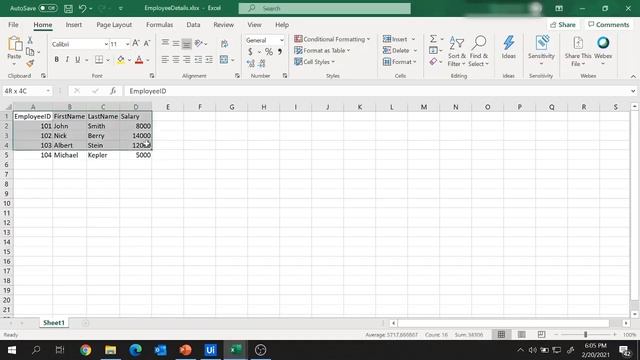Screen dimensions: 640x360
Task: Open the font size dropdown
Action: [127, 44]
